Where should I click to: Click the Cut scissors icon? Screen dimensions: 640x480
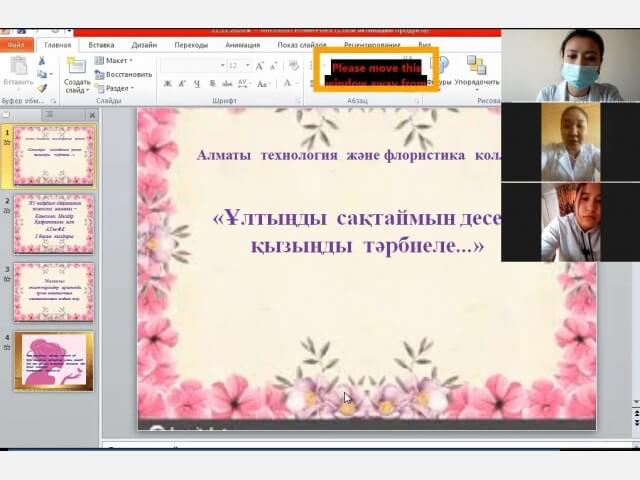pos(42,61)
